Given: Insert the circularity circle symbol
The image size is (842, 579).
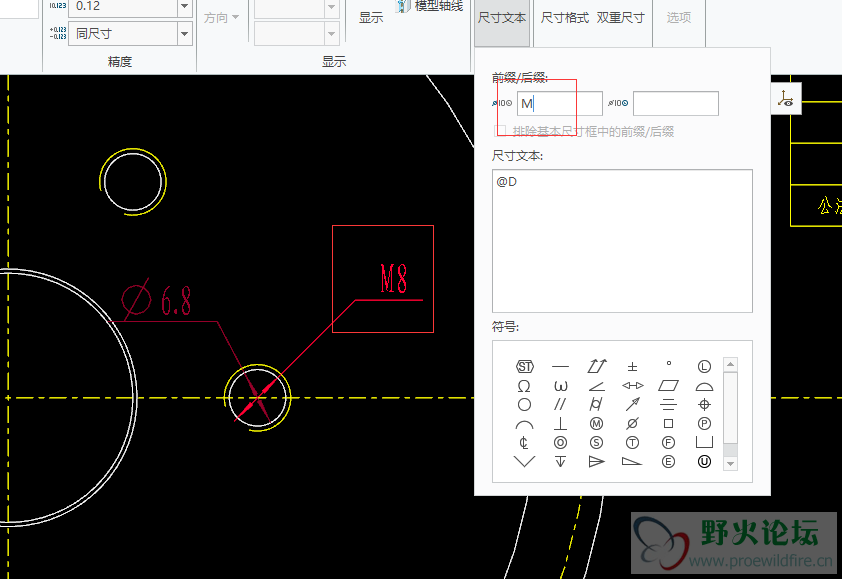Looking at the screenshot, I should pos(524,404).
